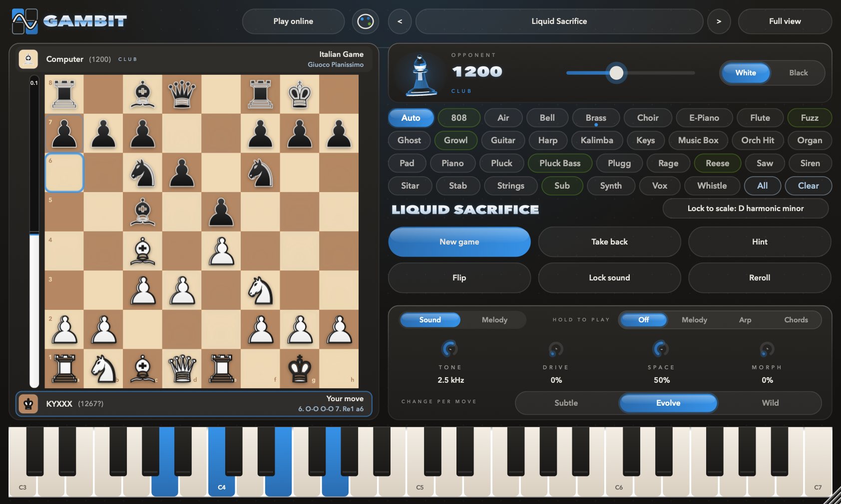Toggle the 808 instrument tag
This screenshot has height=504, width=841.
coord(458,118)
